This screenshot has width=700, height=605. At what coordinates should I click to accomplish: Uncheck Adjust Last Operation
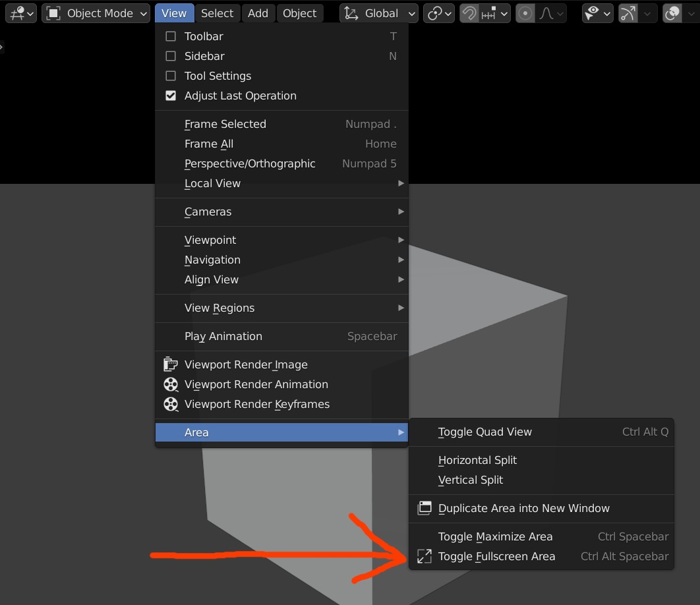[x=171, y=96]
